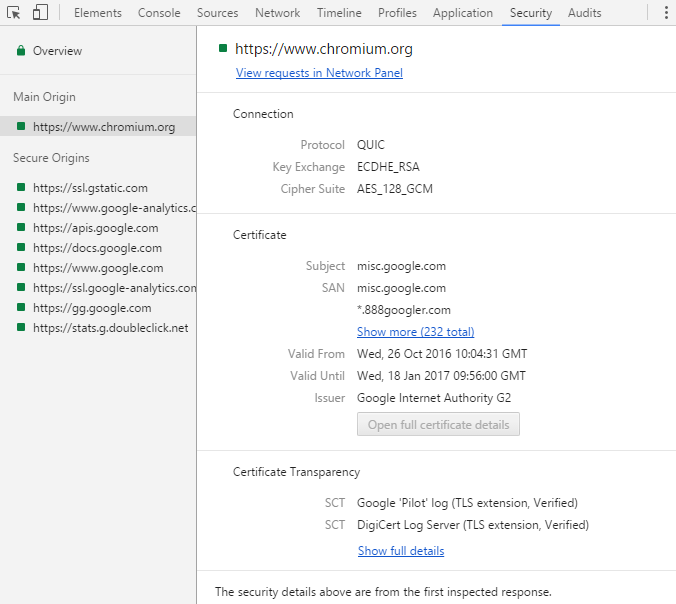Click the SAN entry *.888googler.com

pyautogui.click(x=404, y=310)
